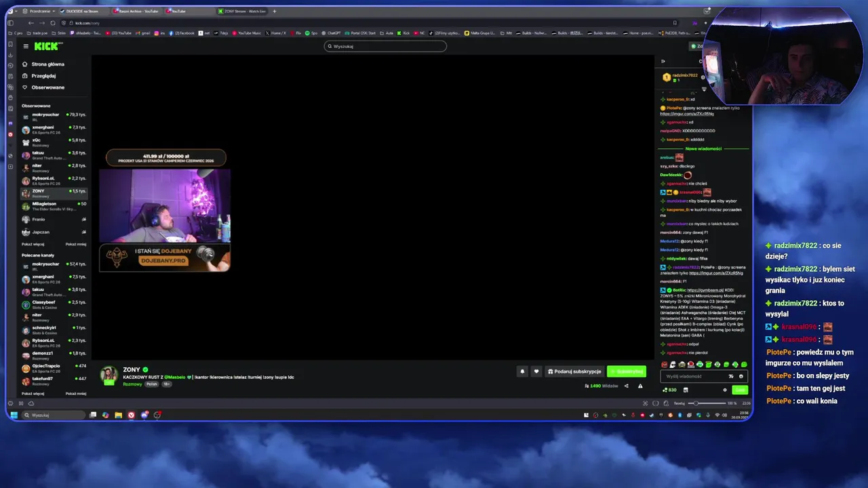Switch to ZONY Stream Kick tab

(x=243, y=12)
